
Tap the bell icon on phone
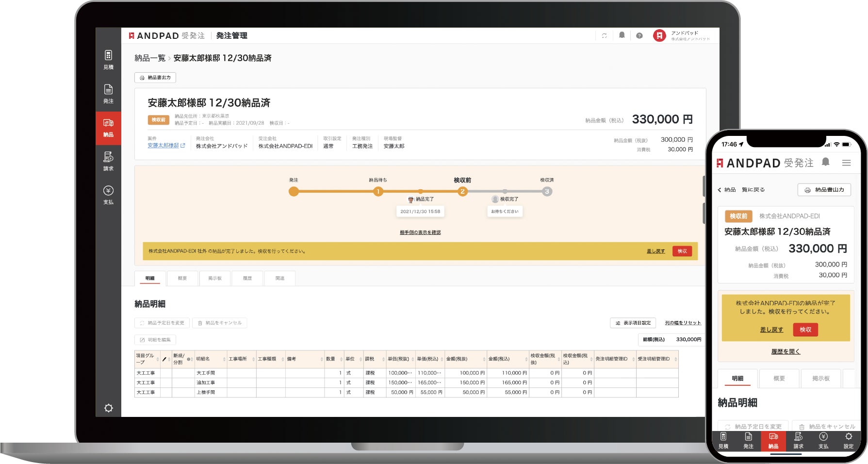[826, 162]
